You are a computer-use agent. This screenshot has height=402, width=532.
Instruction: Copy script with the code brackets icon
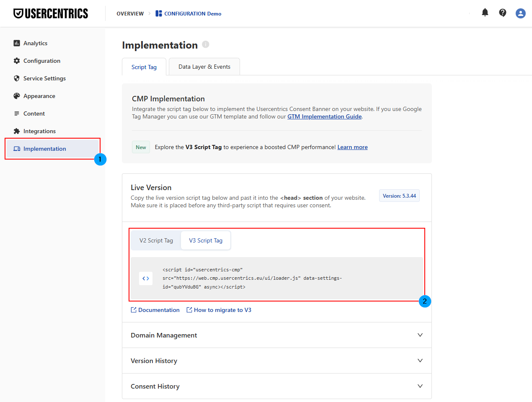[x=146, y=278]
